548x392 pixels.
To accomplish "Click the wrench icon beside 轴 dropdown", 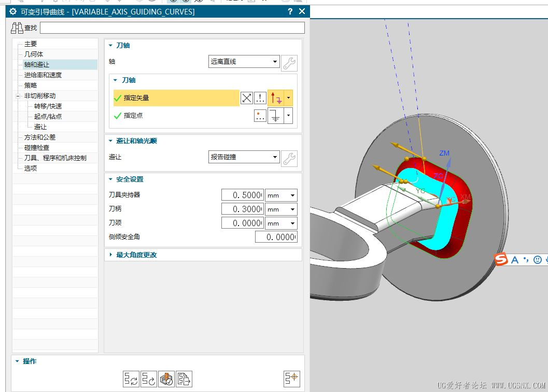I will point(289,63).
